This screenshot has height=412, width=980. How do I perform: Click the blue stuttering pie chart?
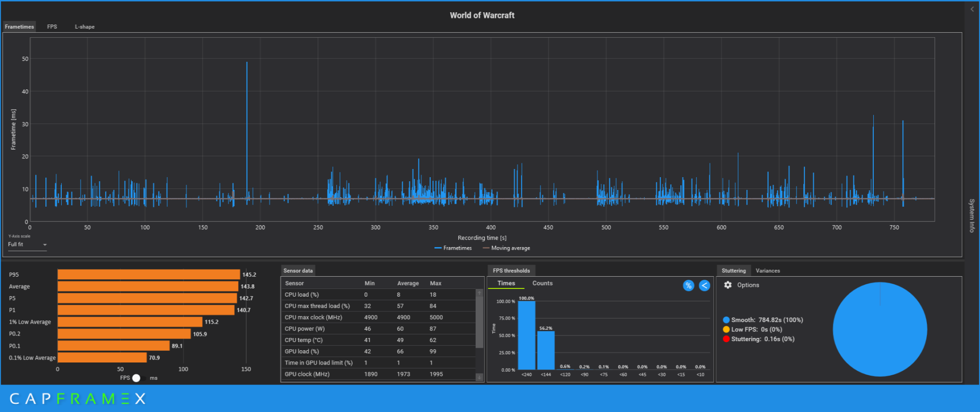click(x=879, y=329)
